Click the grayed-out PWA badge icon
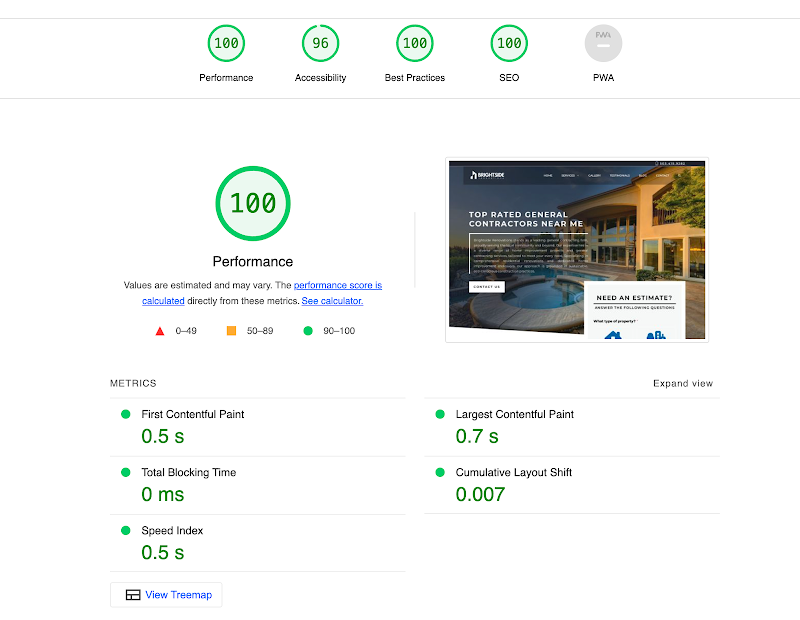This screenshot has width=800, height=620. pyautogui.click(x=603, y=43)
